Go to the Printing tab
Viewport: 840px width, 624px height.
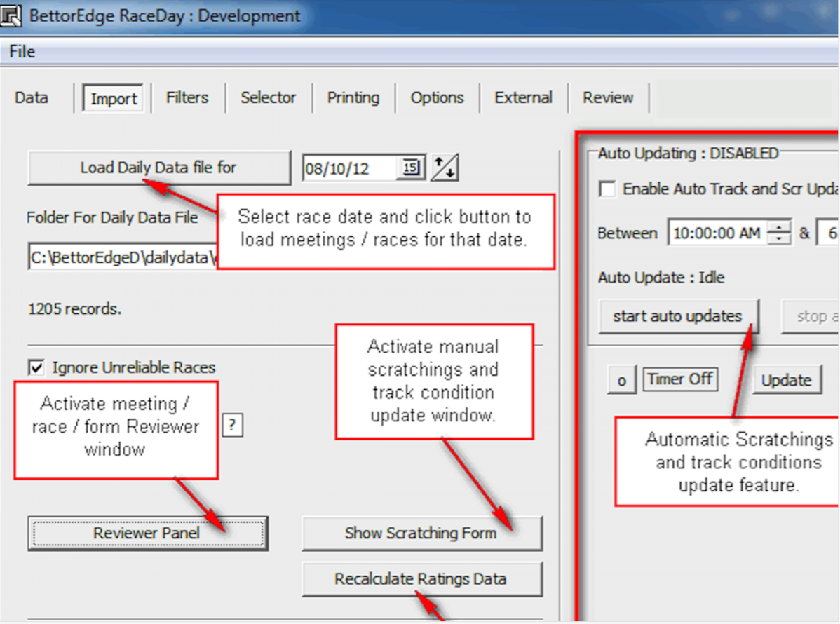point(353,98)
